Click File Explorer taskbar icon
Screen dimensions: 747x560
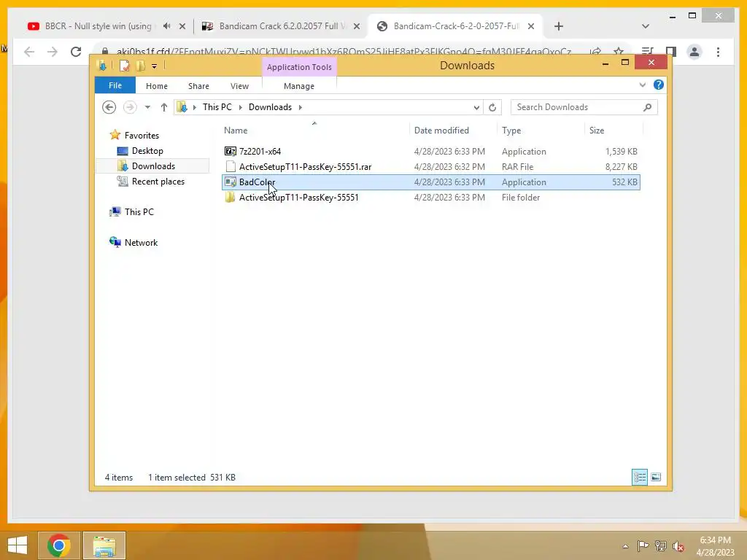[104, 545]
